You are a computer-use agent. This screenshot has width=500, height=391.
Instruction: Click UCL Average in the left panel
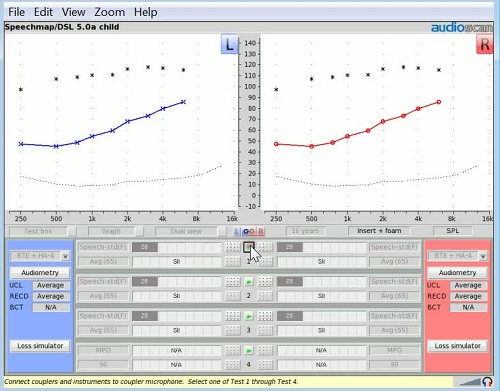pyautogui.click(x=51, y=285)
